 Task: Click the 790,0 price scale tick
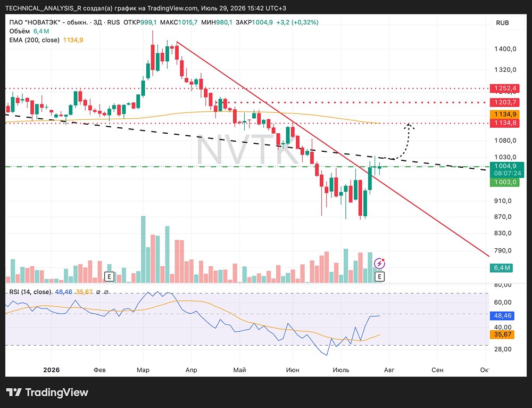point(503,250)
